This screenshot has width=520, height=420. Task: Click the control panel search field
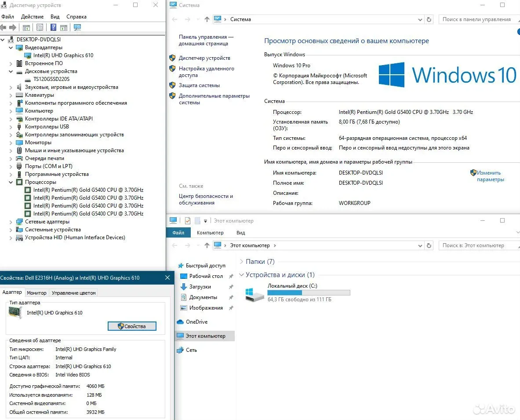tap(478, 19)
